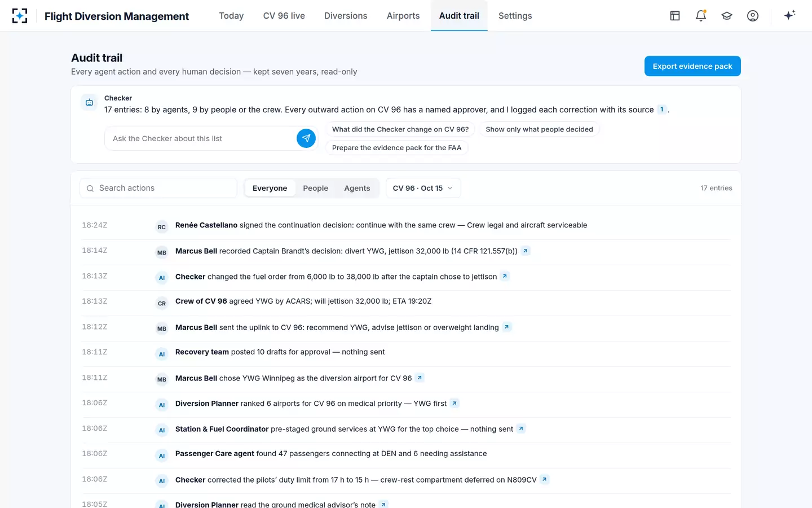Open source link for fuel order change entry

tap(505, 277)
